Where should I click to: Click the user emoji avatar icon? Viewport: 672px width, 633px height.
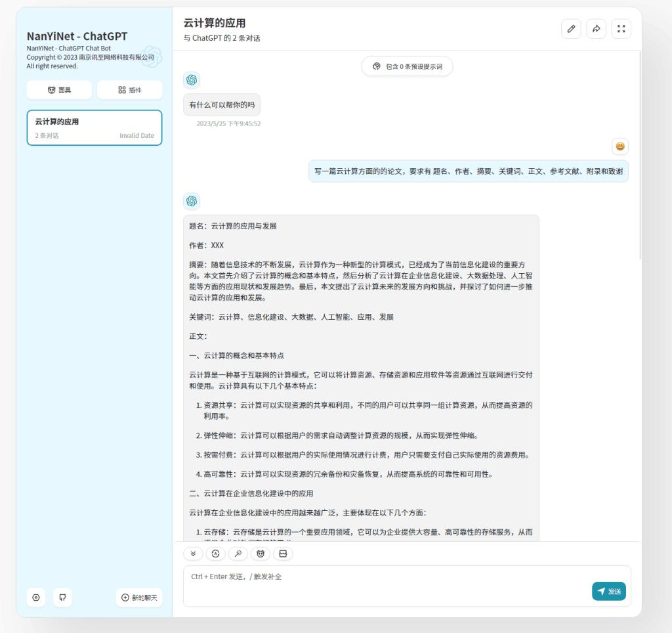[620, 146]
